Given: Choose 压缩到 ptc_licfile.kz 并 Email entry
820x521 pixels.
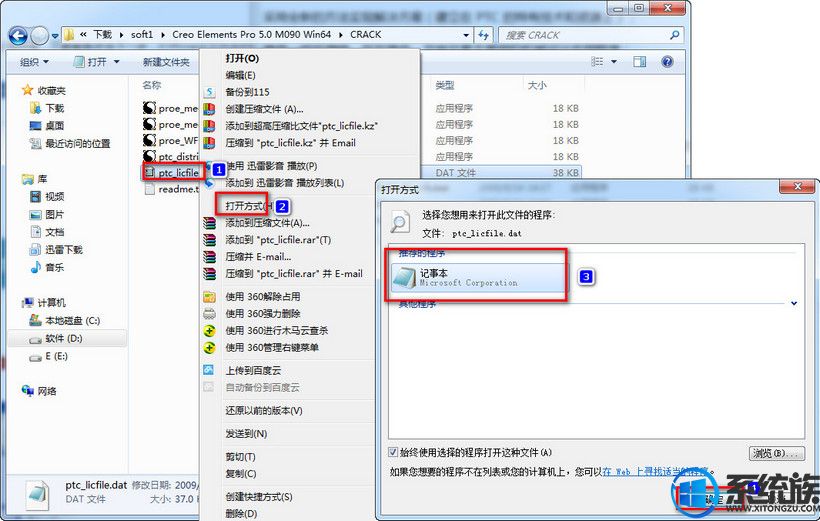Looking at the screenshot, I should click(x=290, y=142).
